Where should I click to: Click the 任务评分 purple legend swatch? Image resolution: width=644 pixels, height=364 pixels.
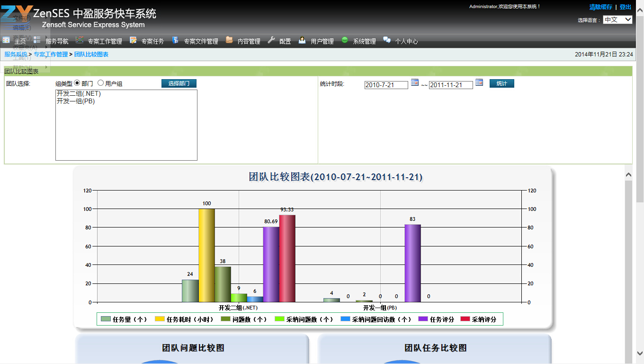pos(423,319)
